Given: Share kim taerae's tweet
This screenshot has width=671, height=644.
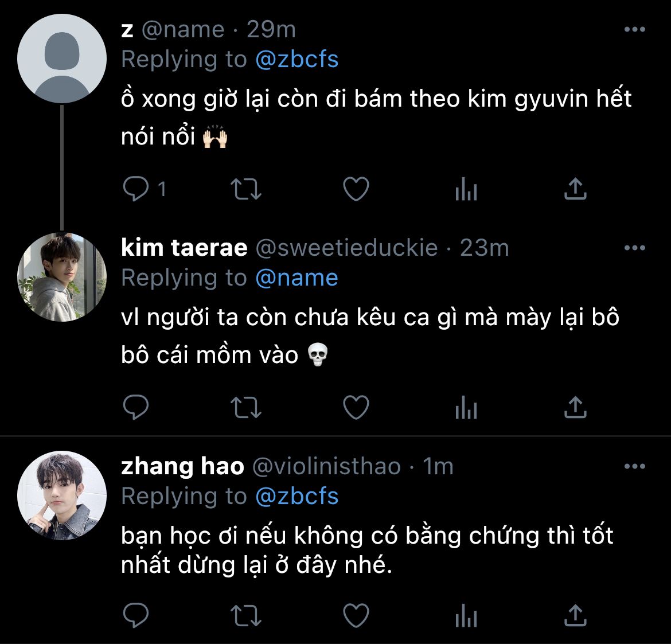Looking at the screenshot, I should [575, 408].
